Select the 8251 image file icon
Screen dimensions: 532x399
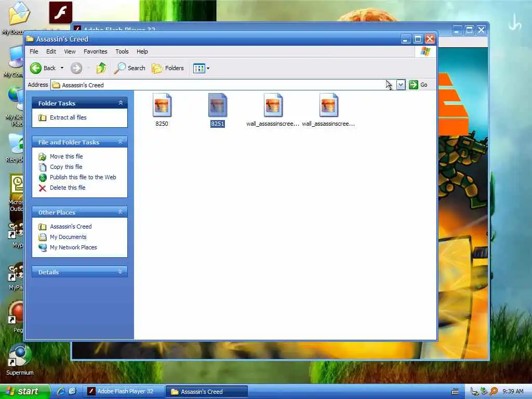click(218, 105)
